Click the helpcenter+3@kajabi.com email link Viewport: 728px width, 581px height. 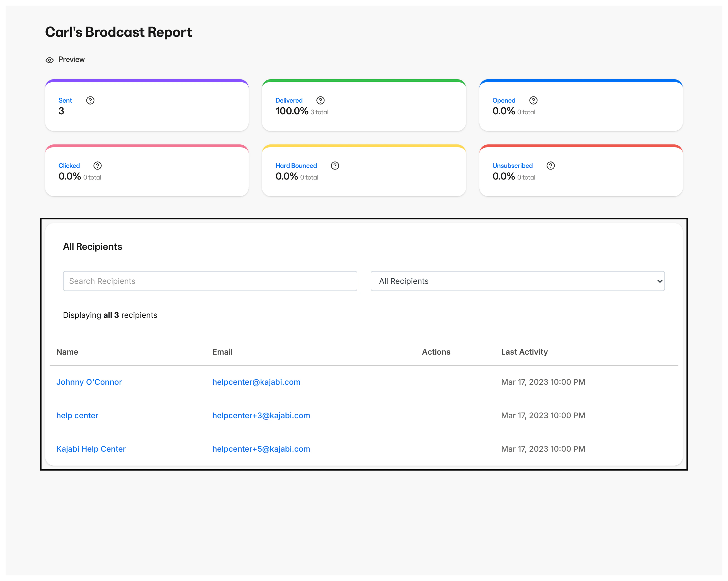(x=261, y=415)
